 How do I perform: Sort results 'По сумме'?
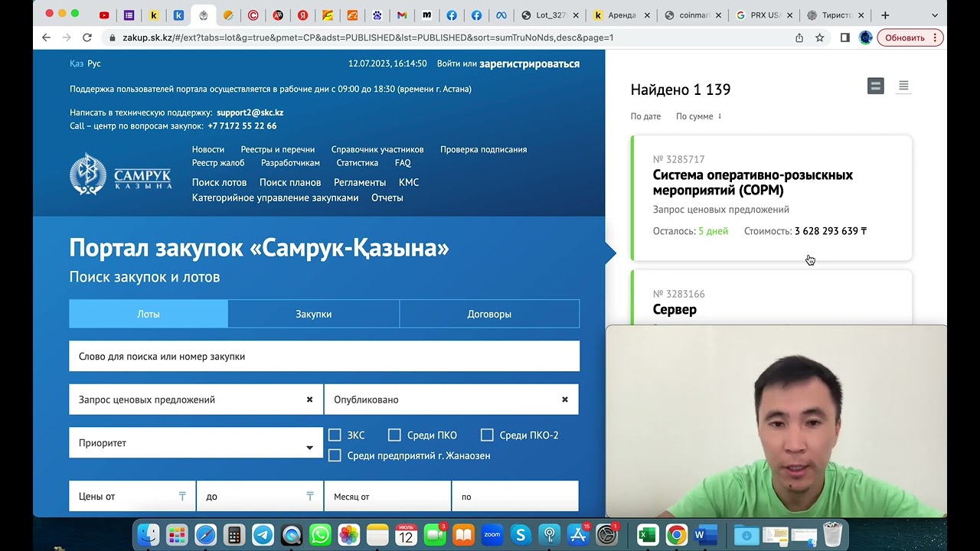click(698, 116)
